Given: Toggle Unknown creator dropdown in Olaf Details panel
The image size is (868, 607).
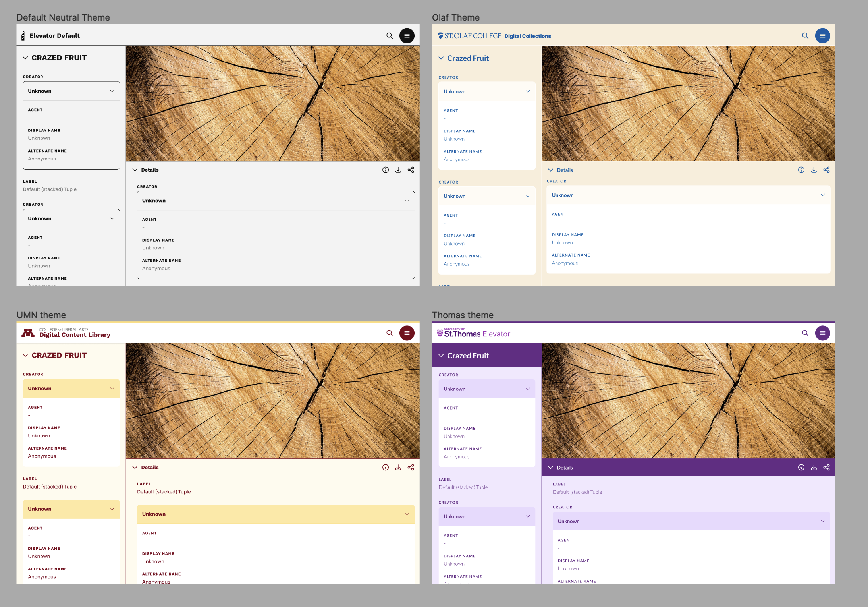Looking at the screenshot, I should [689, 195].
